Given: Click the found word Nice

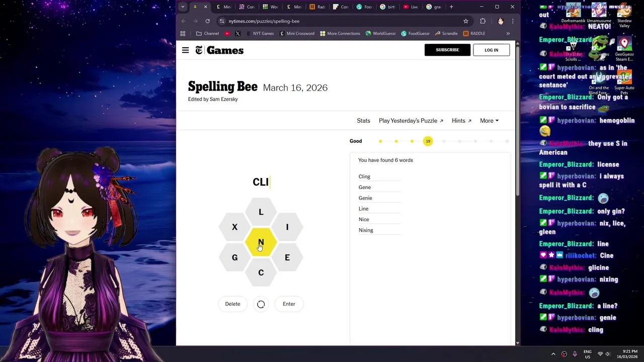Looking at the screenshot, I should (364, 219).
